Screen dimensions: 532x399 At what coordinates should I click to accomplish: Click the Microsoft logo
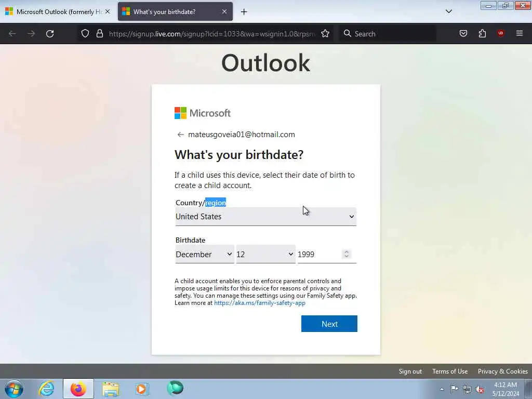pos(203,113)
